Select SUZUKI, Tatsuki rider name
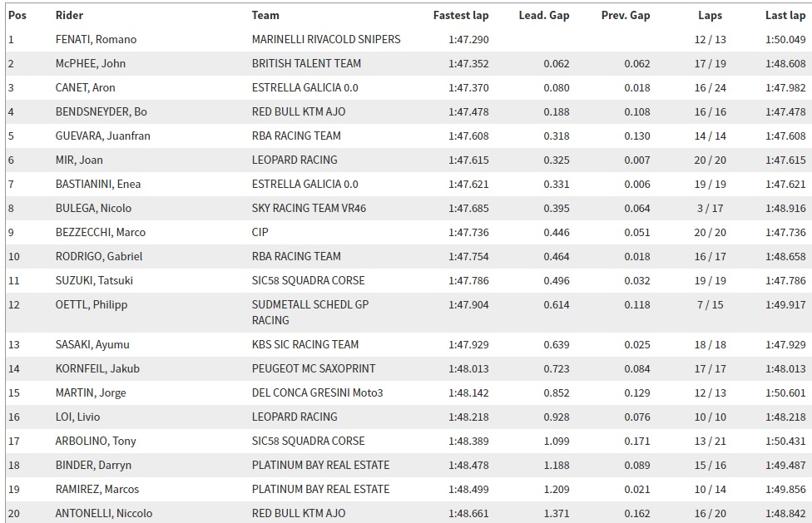The width and height of the screenshot is (812, 523). [94, 280]
